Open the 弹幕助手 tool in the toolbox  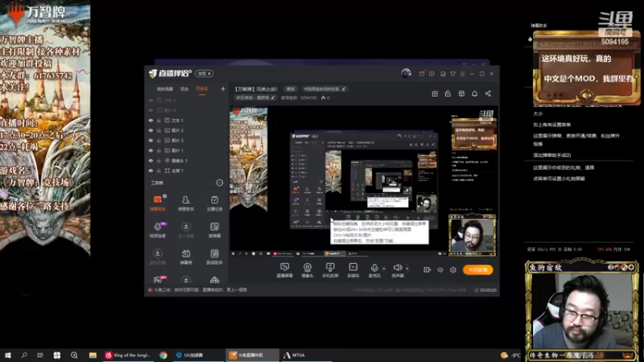157,204
